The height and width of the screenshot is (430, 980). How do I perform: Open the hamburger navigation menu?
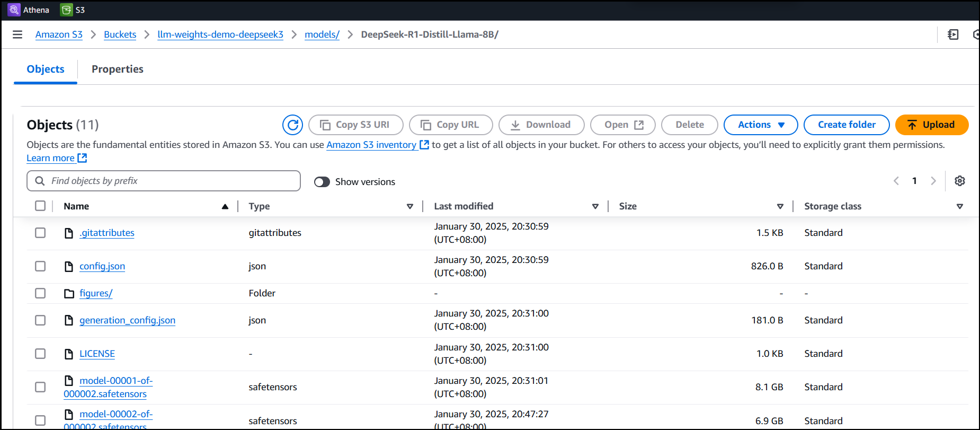[x=17, y=34]
